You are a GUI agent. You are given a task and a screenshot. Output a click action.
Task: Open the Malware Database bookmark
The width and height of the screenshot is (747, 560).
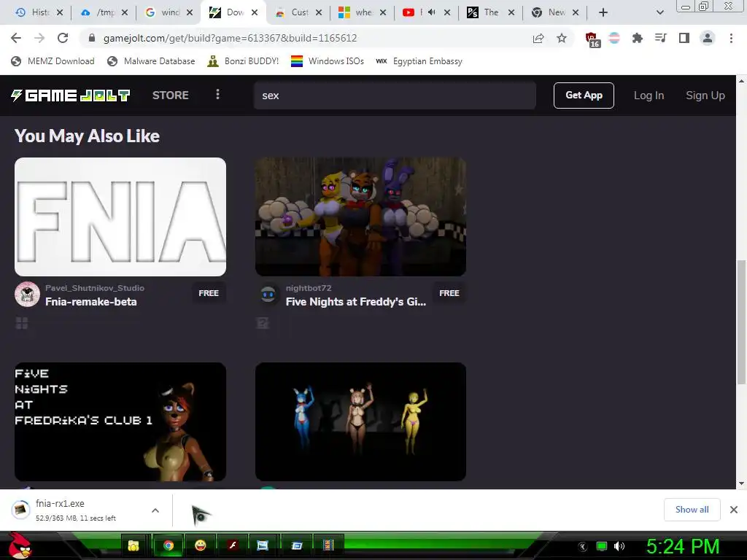pyautogui.click(x=151, y=61)
